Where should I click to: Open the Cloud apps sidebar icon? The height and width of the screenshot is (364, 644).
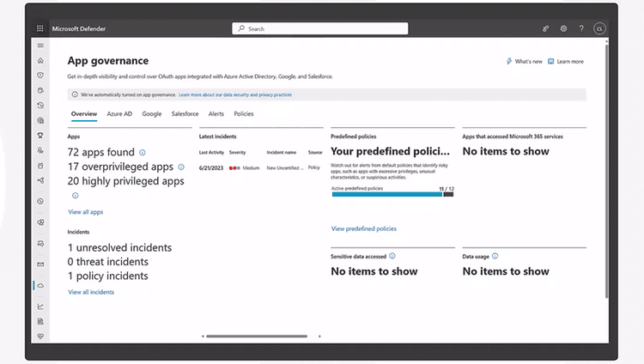[x=40, y=285]
